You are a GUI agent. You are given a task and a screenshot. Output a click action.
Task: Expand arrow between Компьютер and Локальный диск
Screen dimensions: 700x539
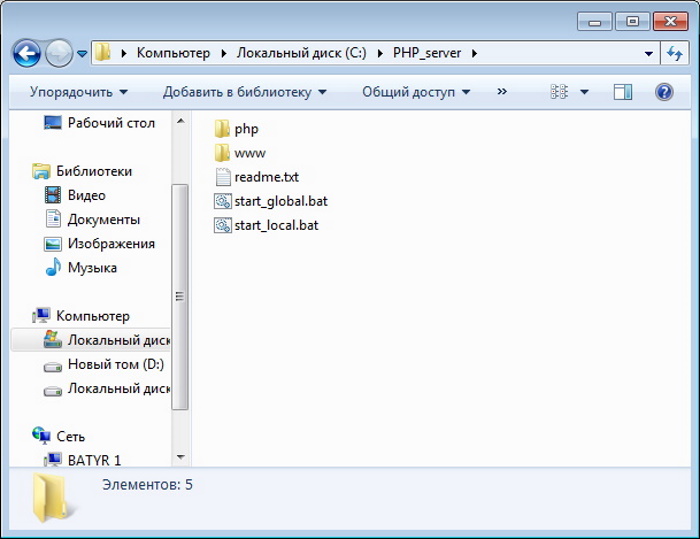pyautogui.click(x=224, y=54)
